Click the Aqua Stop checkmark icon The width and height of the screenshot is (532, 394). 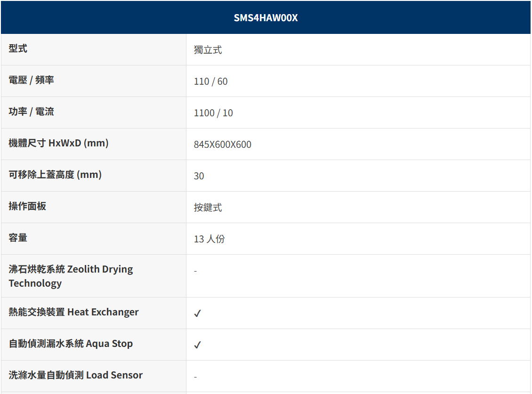pos(197,345)
